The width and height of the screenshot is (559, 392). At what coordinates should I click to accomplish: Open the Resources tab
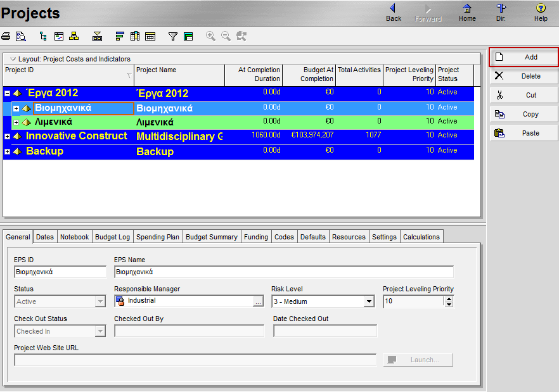349,237
